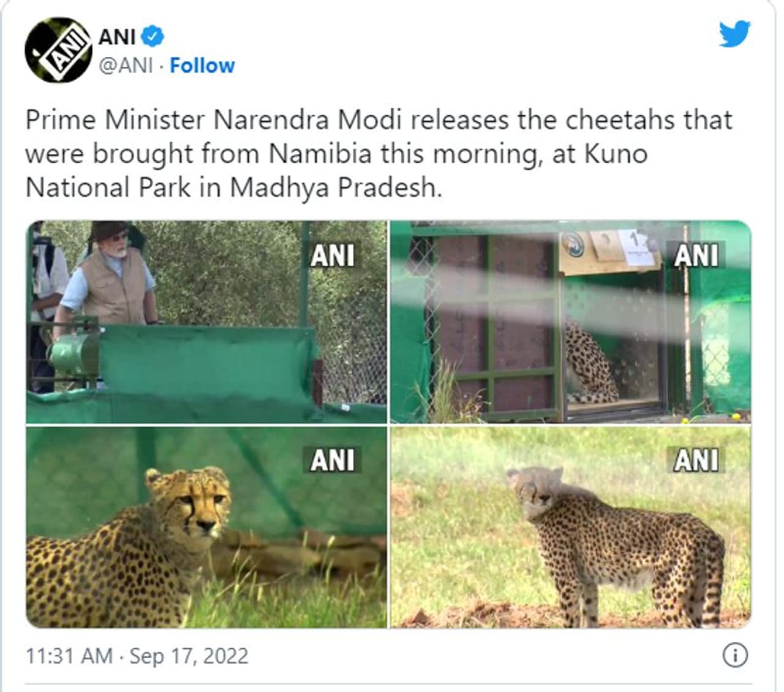The height and width of the screenshot is (692, 784).
Task: Click the blue verified badge
Action: pyautogui.click(x=153, y=37)
